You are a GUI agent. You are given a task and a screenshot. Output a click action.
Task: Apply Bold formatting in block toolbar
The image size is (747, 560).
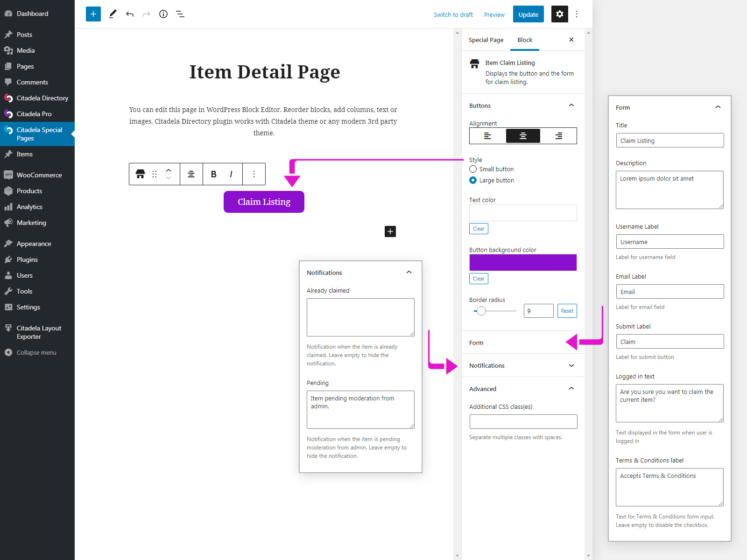pyautogui.click(x=213, y=174)
